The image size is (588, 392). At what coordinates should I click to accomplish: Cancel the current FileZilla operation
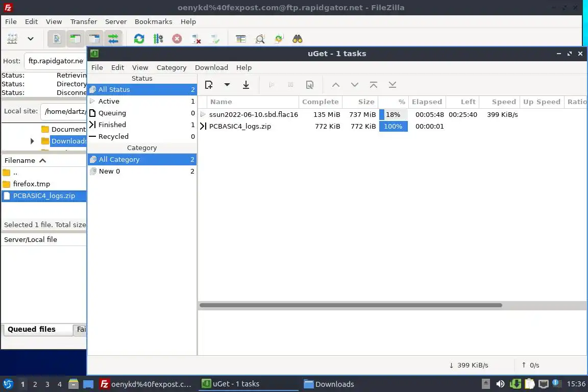177,39
